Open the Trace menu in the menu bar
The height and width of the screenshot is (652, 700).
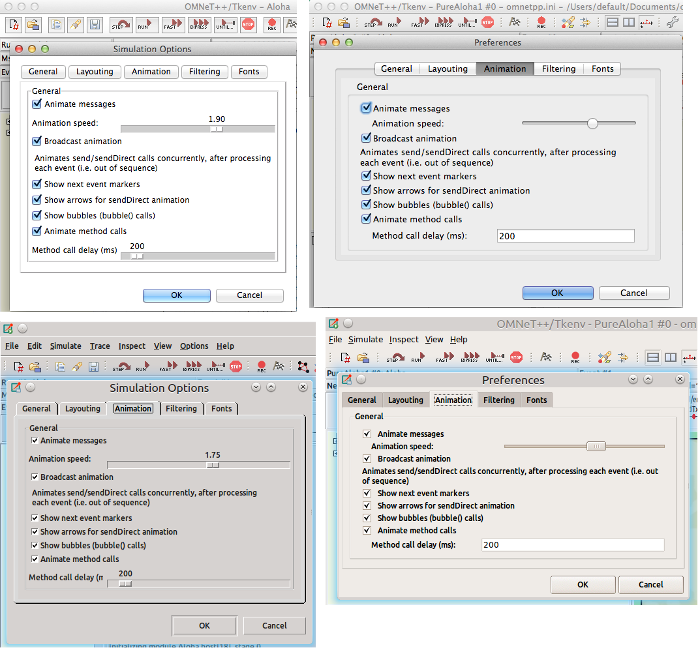coord(100,346)
